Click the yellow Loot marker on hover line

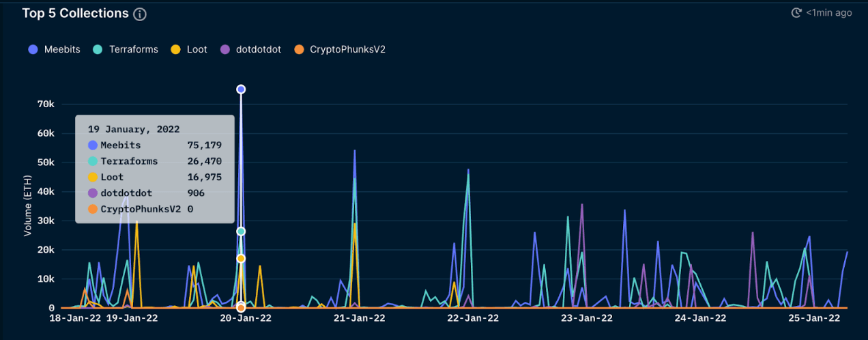241,258
